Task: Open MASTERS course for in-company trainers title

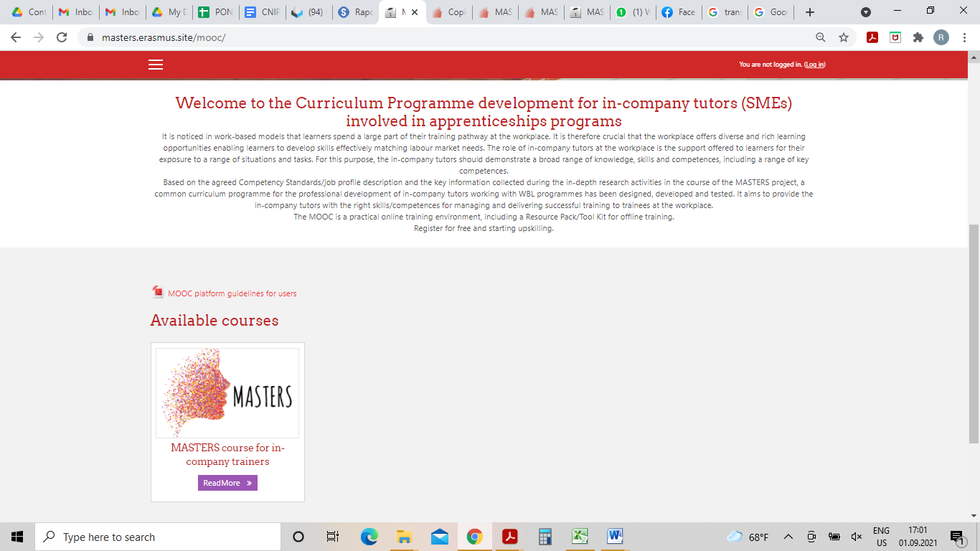Action: (x=227, y=454)
